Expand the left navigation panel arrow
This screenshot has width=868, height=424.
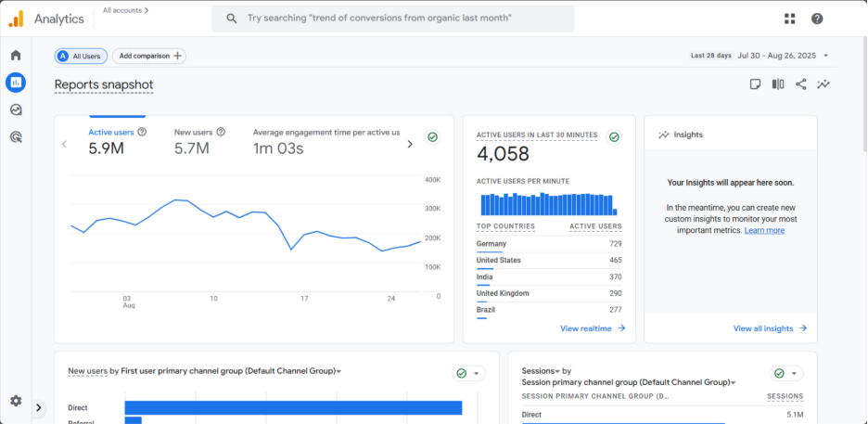[38, 406]
